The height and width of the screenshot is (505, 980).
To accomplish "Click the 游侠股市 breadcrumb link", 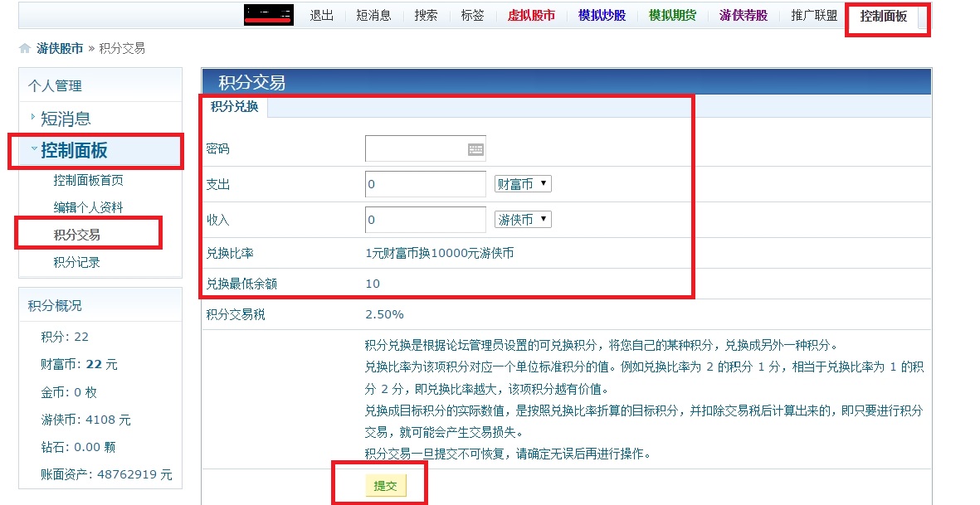I will click(60, 49).
